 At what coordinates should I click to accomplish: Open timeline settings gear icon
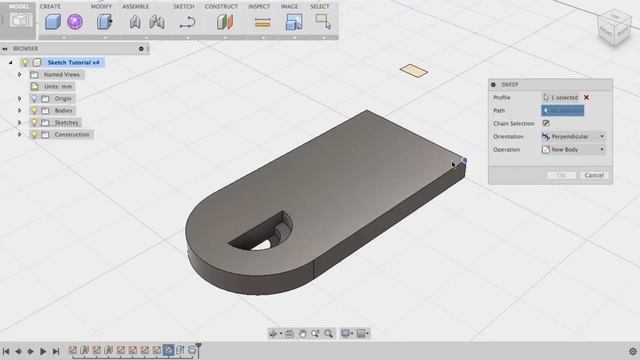pos(633,351)
